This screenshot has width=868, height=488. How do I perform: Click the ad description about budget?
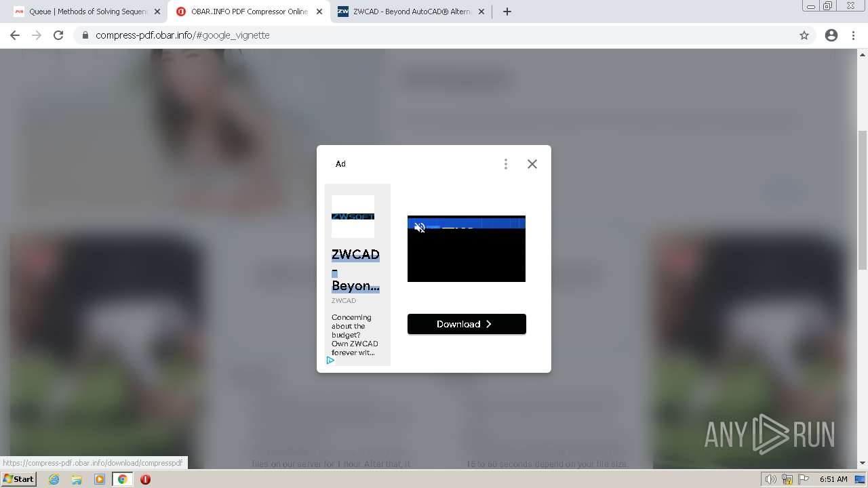click(x=355, y=335)
